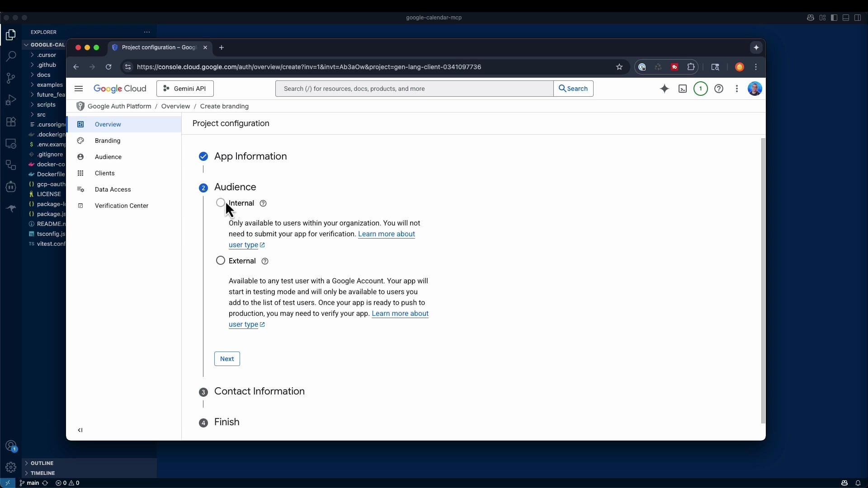The width and height of the screenshot is (868, 488).
Task: Open the Explorer view in the VS Code activity bar
Action: [x=11, y=35]
